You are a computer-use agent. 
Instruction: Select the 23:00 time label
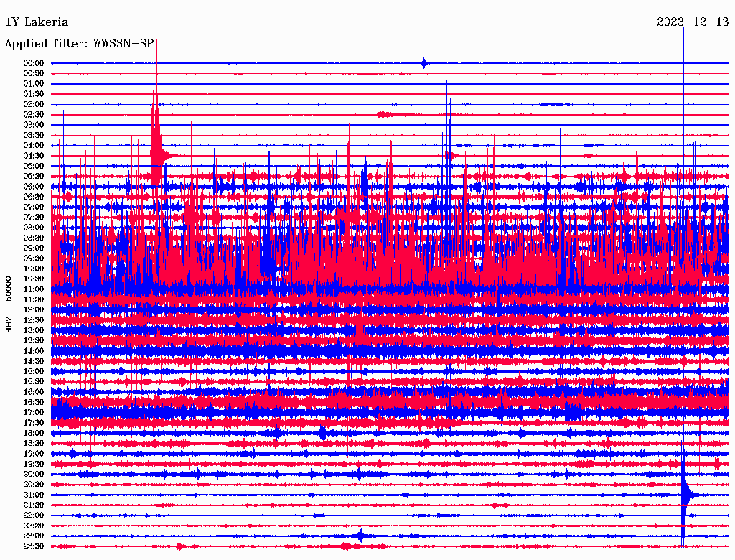click(34, 536)
